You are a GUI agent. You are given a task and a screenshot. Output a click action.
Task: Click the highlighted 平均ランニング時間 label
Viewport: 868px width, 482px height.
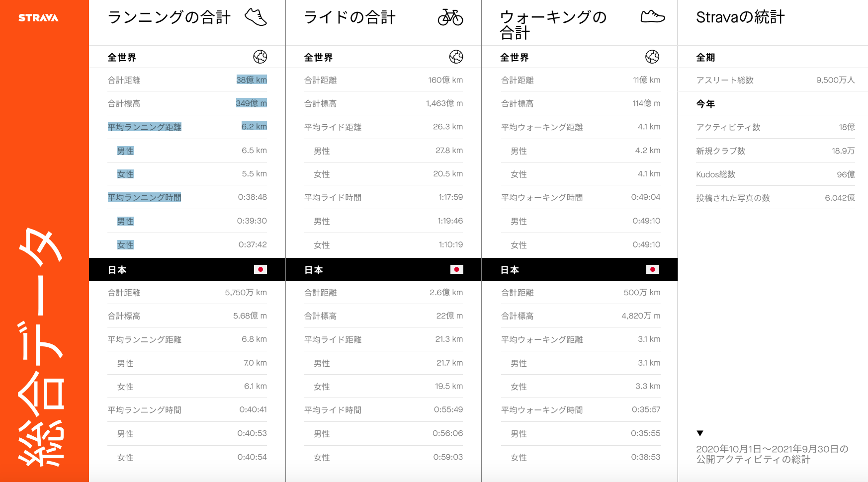coord(144,198)
